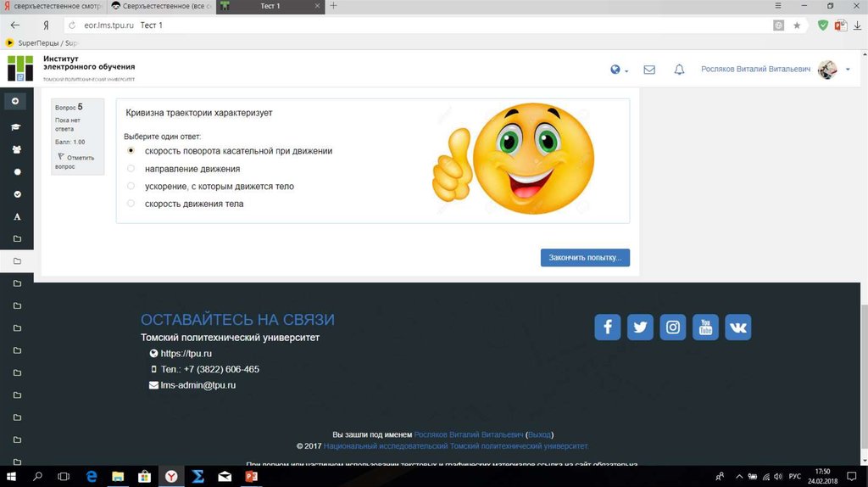Open highlighted folder icon in sidebar
The height and width of the screenshot is (487, 868).
(x=17, y=261)
